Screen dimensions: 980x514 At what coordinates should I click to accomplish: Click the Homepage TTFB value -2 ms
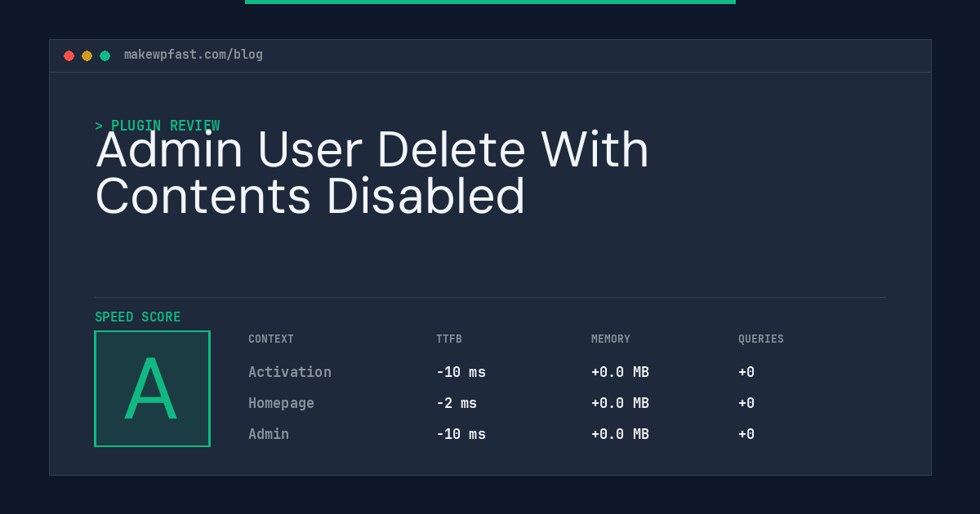457,403
